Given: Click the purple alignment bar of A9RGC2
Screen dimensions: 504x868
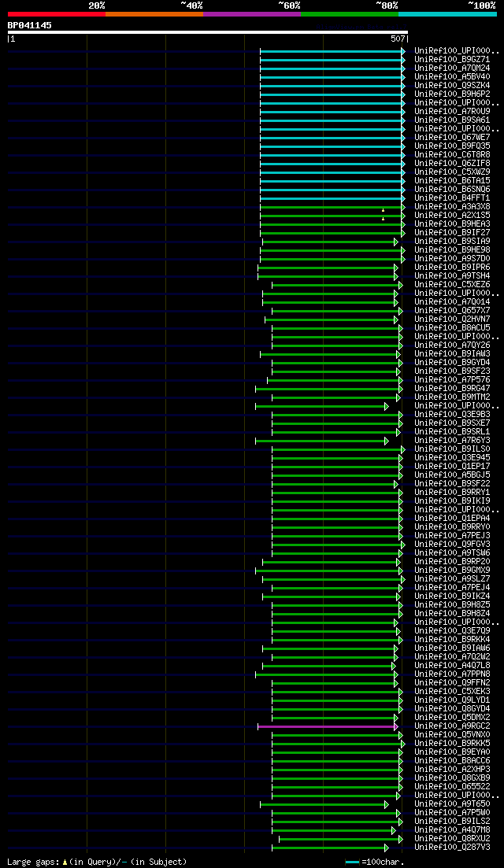Looking at the screenshot, I should pyautogui.click(x=328, y=726).
